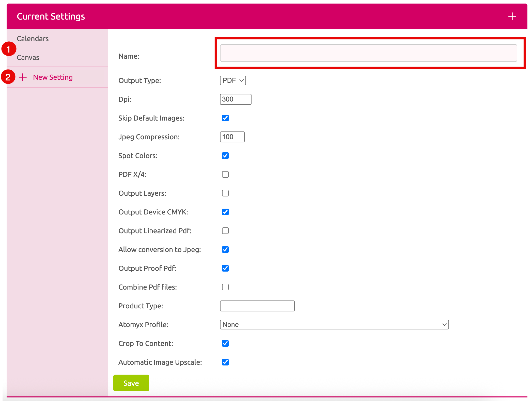
Task: Toggle the Spot Colors checkbox
Action: coord(225,156)
